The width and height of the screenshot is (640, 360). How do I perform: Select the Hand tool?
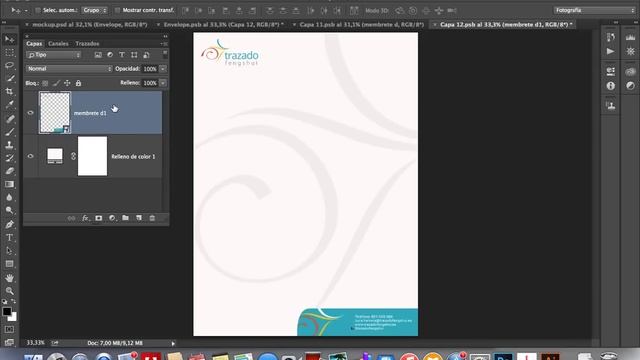pos(9,278)
